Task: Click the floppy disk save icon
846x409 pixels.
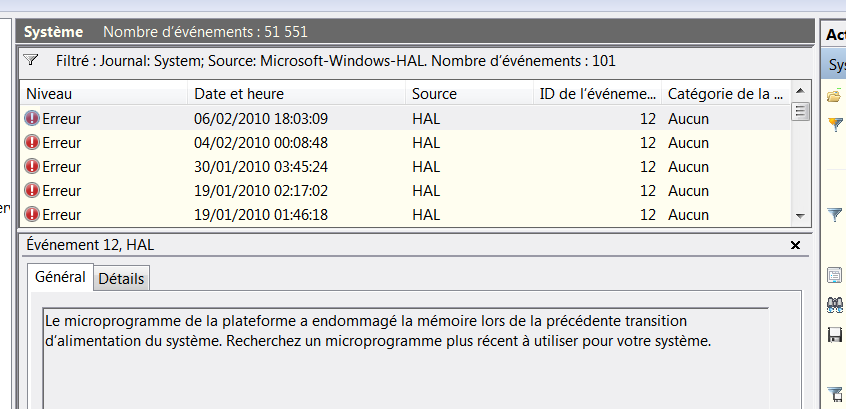Action: pos(835,335)
